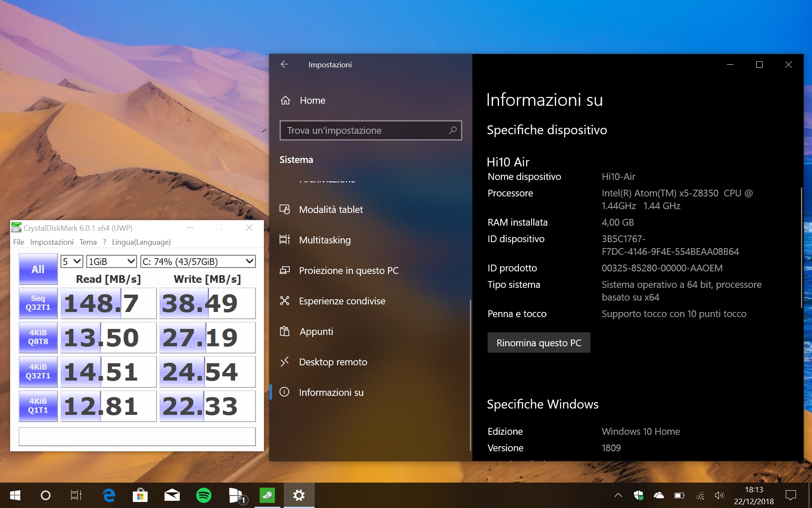Open Modalità tablet settings
The height and width of the screenshot is (508, 812).
pos(331,210)
